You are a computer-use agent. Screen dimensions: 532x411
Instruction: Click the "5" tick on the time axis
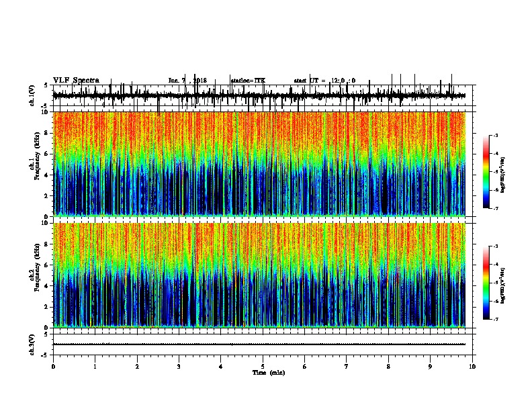pos(263,367)
